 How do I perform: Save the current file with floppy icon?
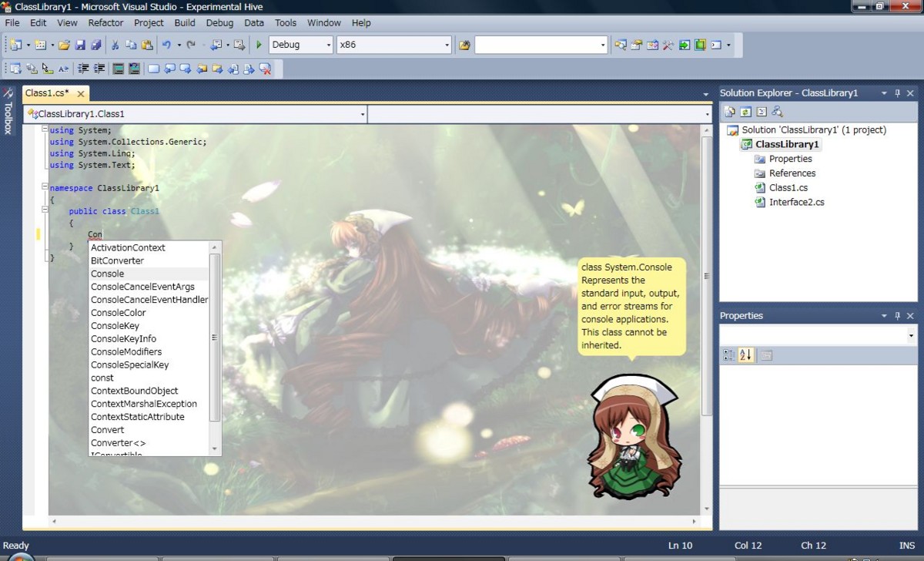[80, 45]
